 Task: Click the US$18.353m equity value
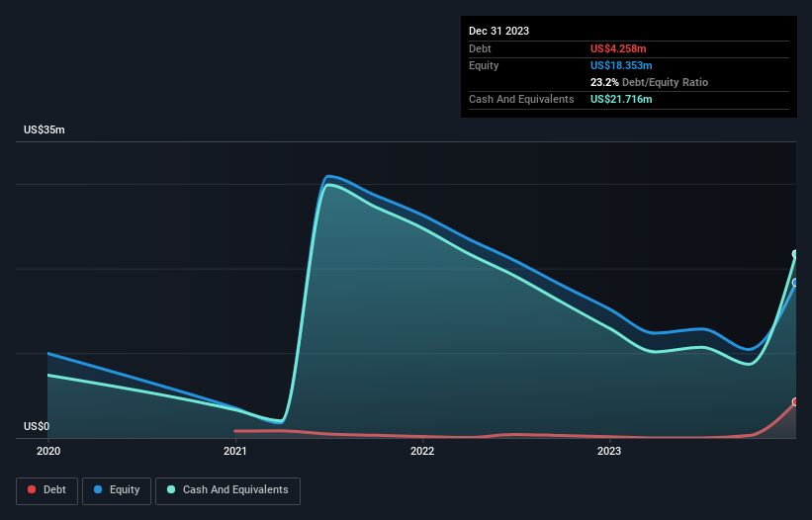pos(621,65)
